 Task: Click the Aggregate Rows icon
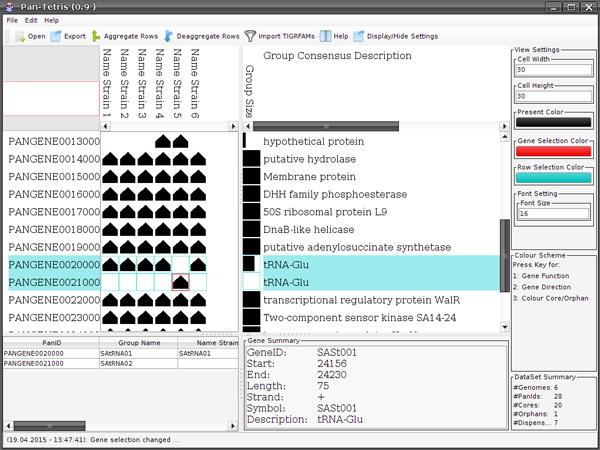96,36
